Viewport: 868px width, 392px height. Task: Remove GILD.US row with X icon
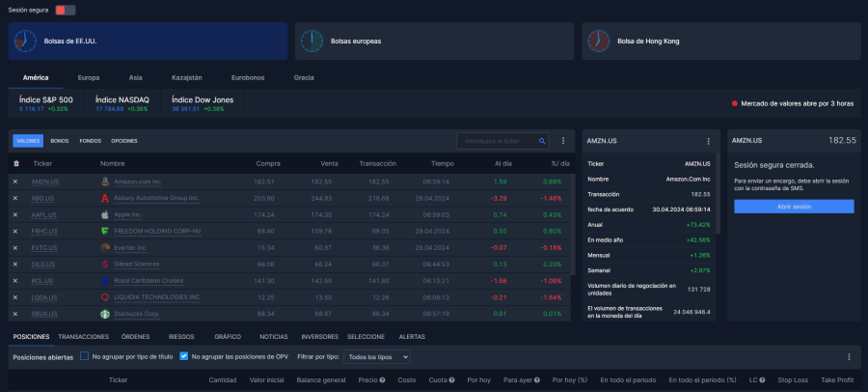coord(15,264)
